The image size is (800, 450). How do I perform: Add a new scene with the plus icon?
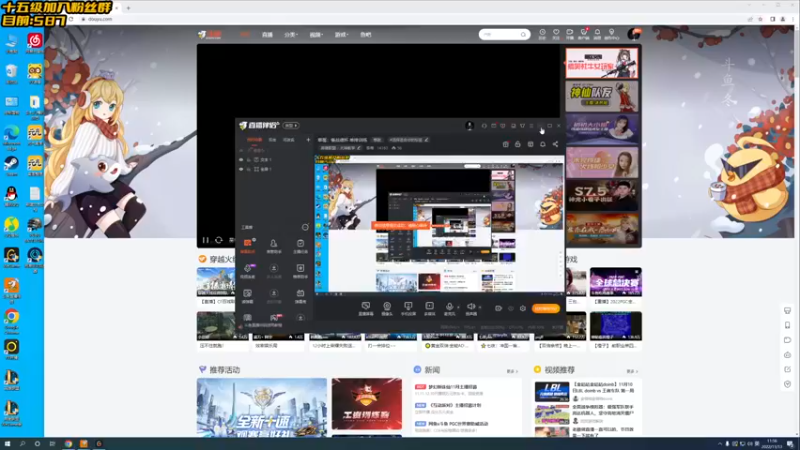(x=308, y=139)
